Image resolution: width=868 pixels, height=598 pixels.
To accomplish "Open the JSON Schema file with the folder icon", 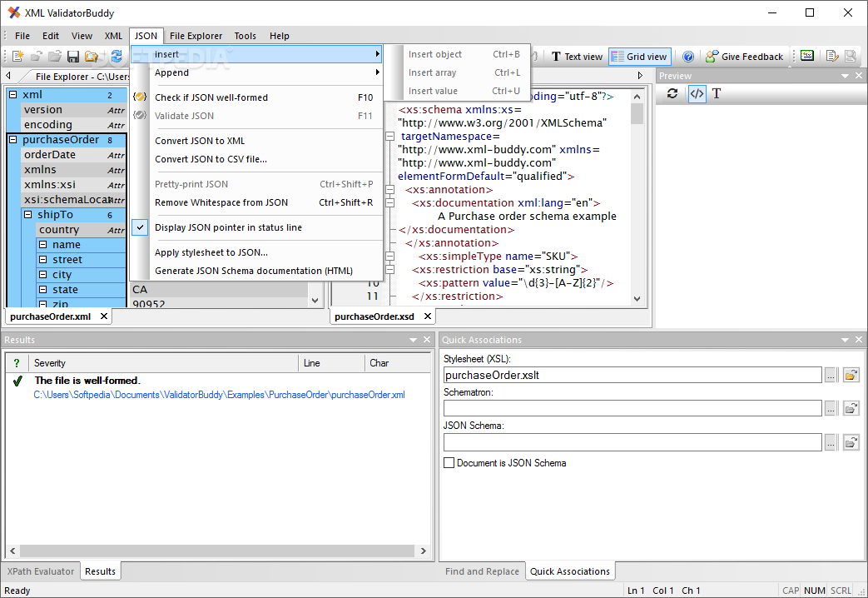I will 851,442.
